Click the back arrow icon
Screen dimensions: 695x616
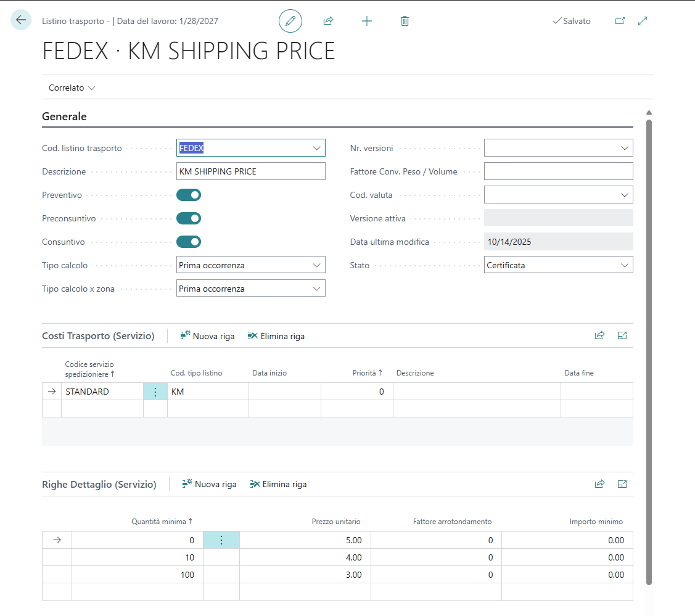tap(21, 20)
